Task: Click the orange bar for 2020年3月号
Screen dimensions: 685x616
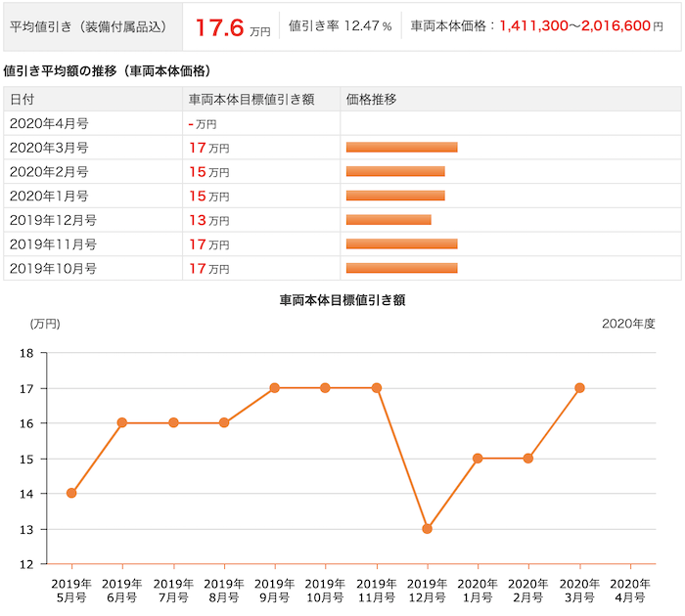Action: pos(402,147)
